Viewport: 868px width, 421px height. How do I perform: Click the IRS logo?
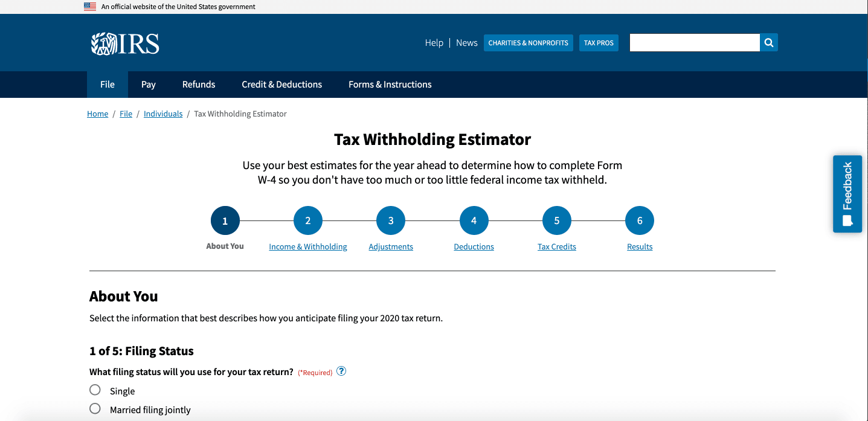coord(125,43)
